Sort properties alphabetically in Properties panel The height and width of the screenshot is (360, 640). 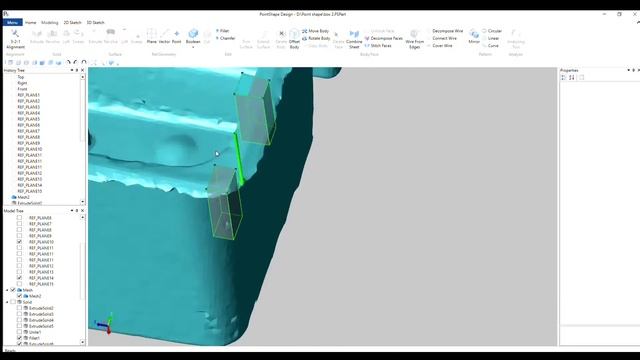pyautogui.click(x=572, y=78)
